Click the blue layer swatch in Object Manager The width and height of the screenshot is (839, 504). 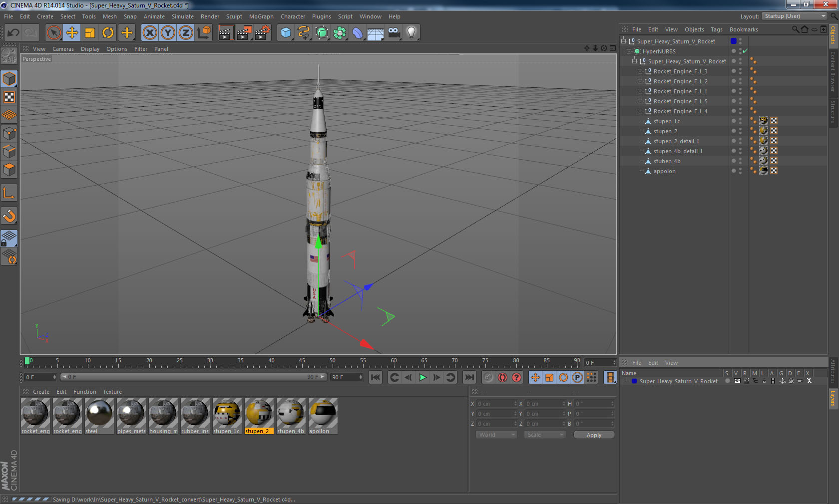tap(734, 41)
